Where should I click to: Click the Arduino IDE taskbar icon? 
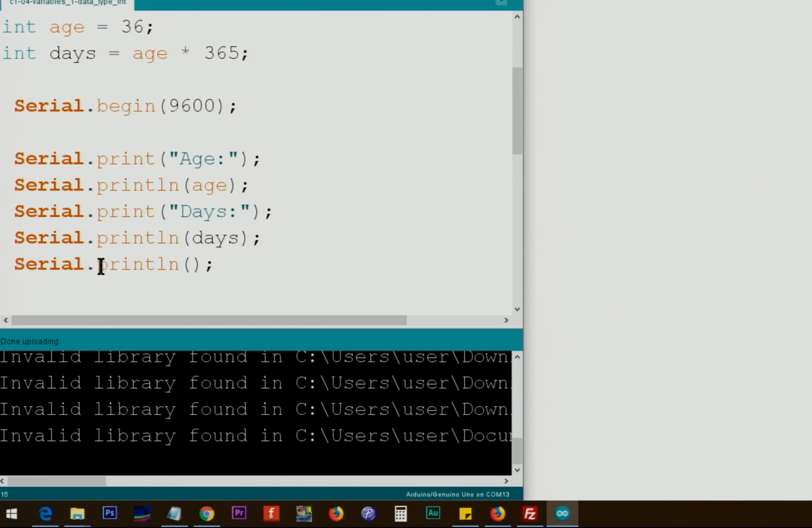tap(562, 514)
